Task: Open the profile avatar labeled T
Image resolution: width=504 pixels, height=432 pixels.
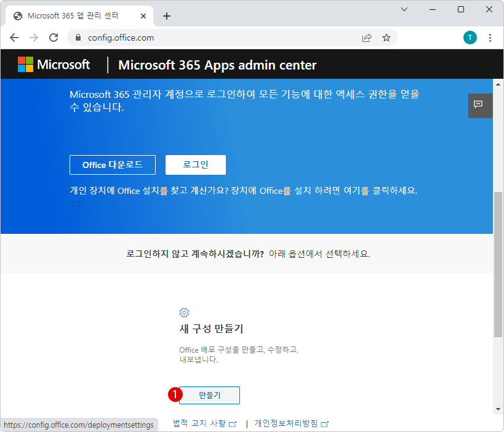Action: (470, 38)
